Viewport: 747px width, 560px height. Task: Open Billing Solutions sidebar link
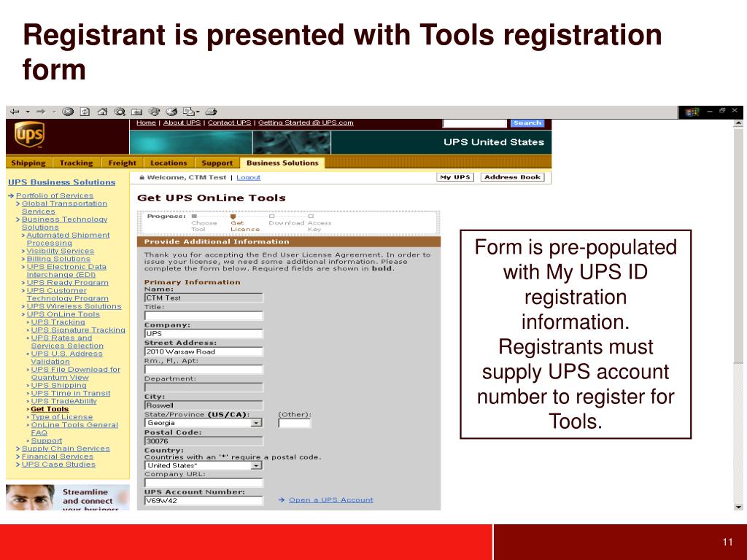(58, 259)
